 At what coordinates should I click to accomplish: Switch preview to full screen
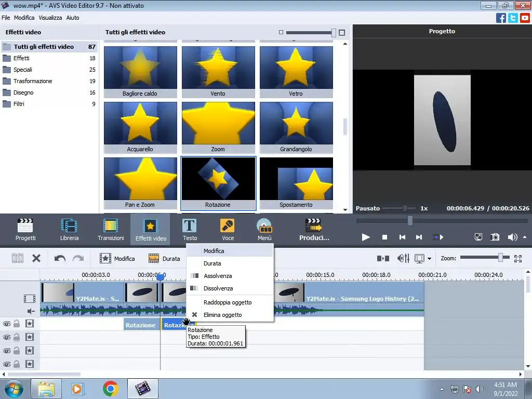pos(478,237)
